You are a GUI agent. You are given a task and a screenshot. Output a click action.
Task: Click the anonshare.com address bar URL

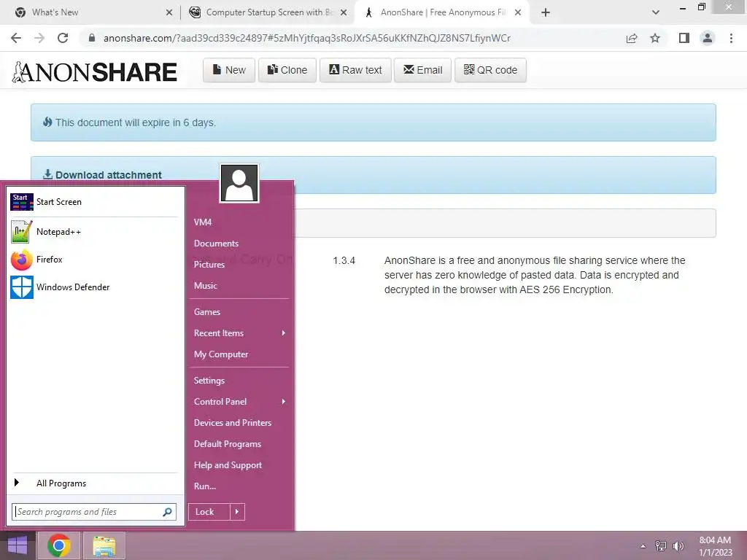307,38
